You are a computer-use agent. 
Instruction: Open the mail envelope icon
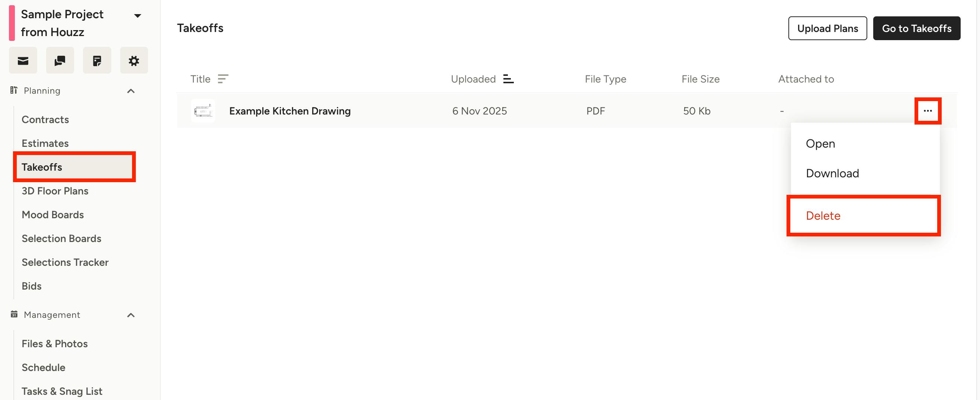tap(23, 61)
